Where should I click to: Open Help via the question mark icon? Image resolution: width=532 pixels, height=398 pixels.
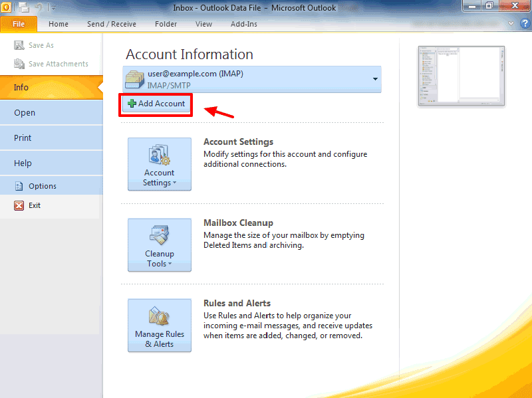tap(524, 24)
